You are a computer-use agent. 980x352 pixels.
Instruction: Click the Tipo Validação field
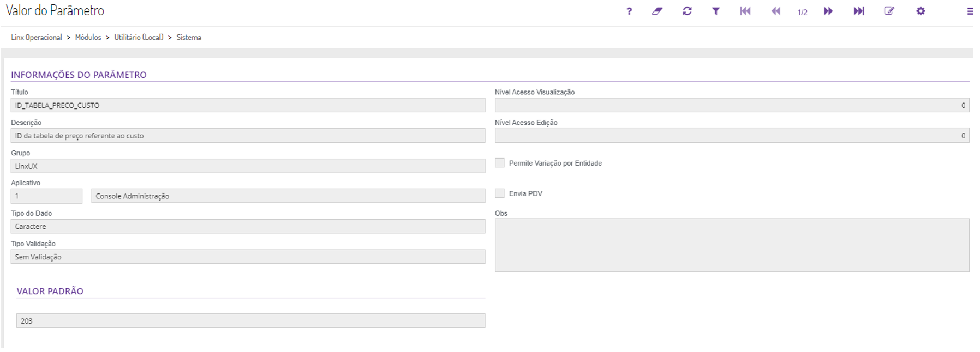point(248,257)
